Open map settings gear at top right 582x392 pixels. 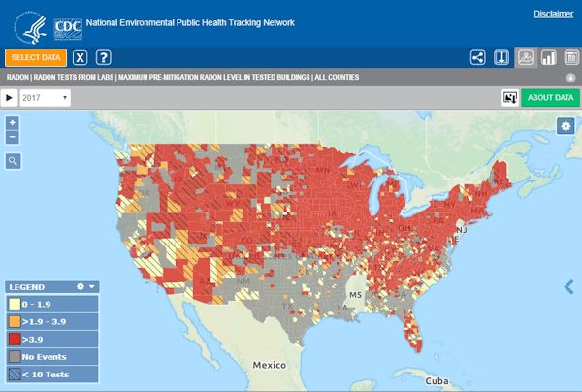(566, 125)
